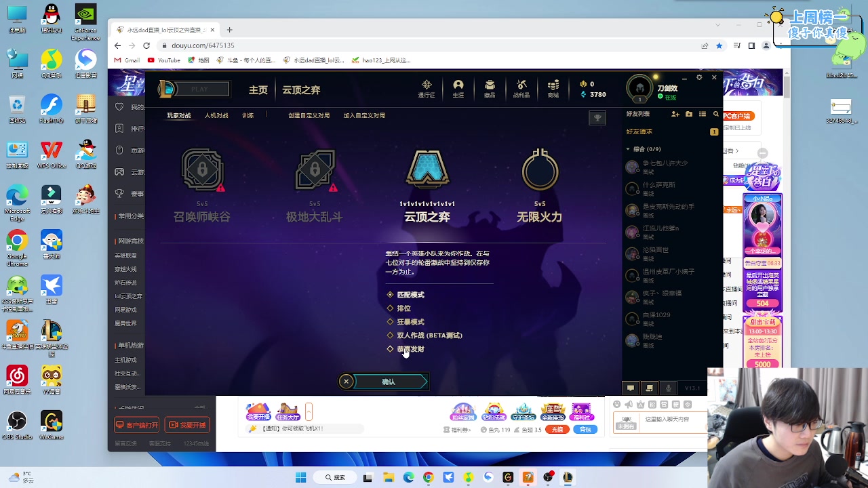The image size is (868, 488).
Task: Cancel lobby with the X button beside 确认
Action: [346, 382]
